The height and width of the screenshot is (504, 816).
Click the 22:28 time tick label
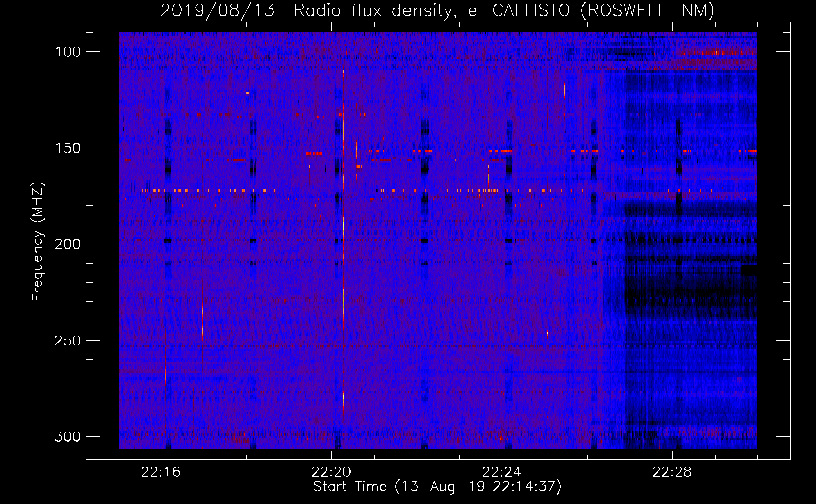(672, 472)
